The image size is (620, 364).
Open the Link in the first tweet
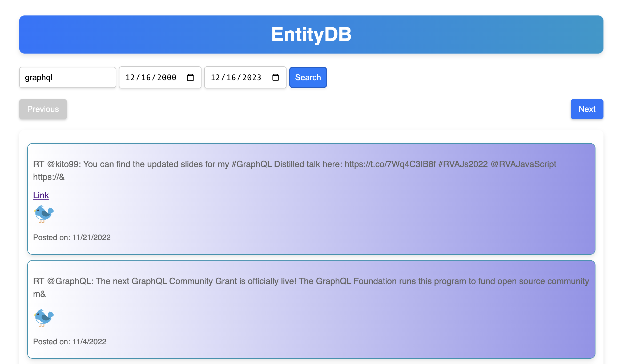pos(41,195)
